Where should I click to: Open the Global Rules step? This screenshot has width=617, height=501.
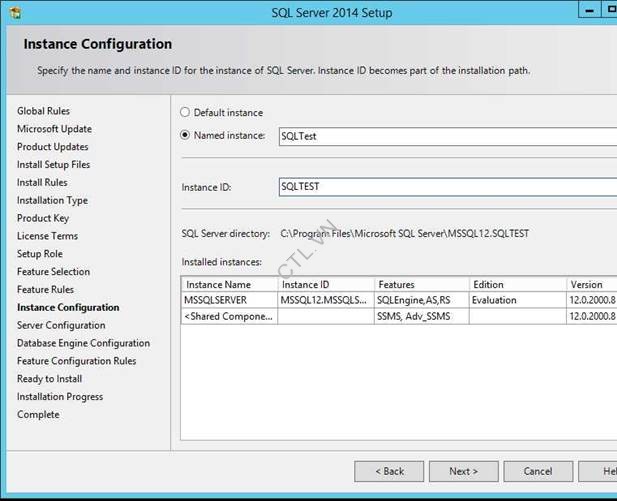[43, 111]
